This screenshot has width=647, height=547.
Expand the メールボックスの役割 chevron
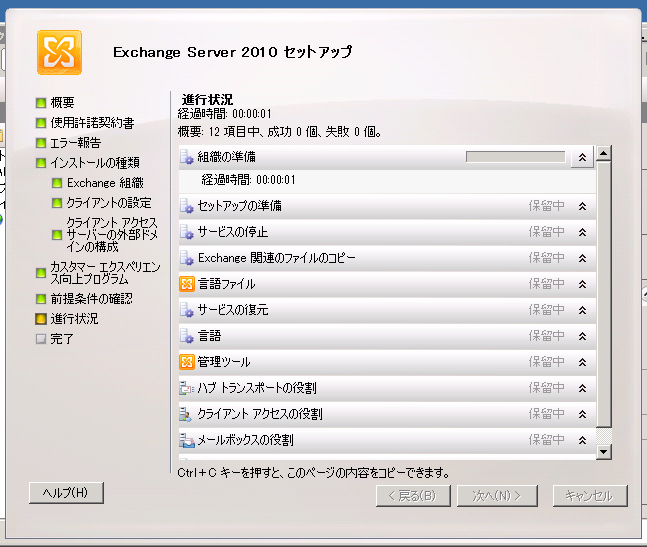tap(582, 440)
